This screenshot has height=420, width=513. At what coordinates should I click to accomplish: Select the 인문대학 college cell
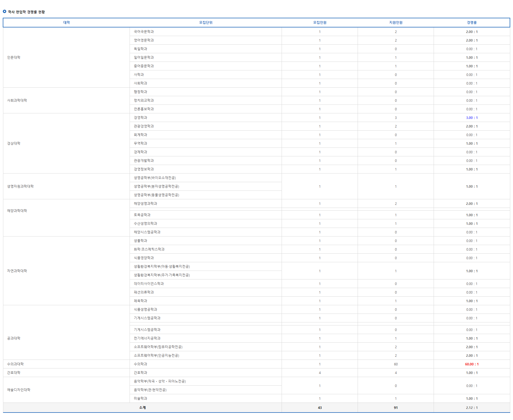click(66, 57)
